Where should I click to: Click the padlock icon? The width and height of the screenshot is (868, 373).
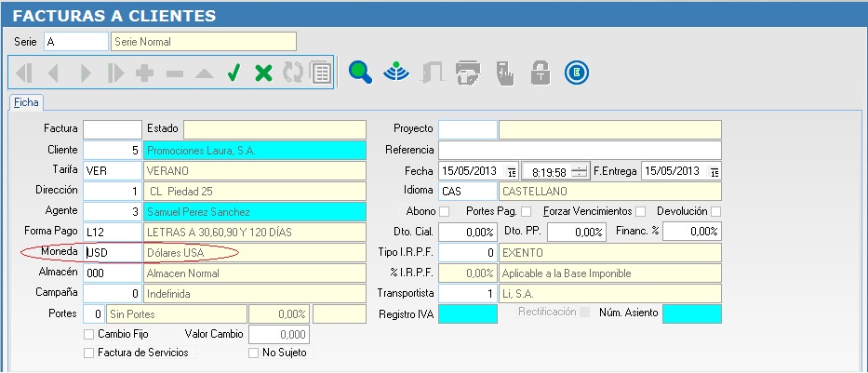(x=541, y=73)
